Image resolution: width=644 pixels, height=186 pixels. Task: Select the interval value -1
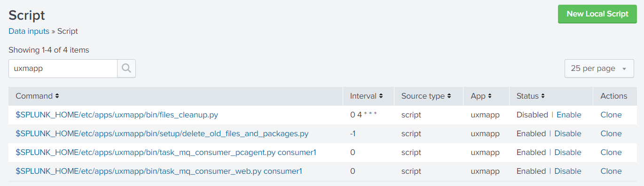pos(353,134)
